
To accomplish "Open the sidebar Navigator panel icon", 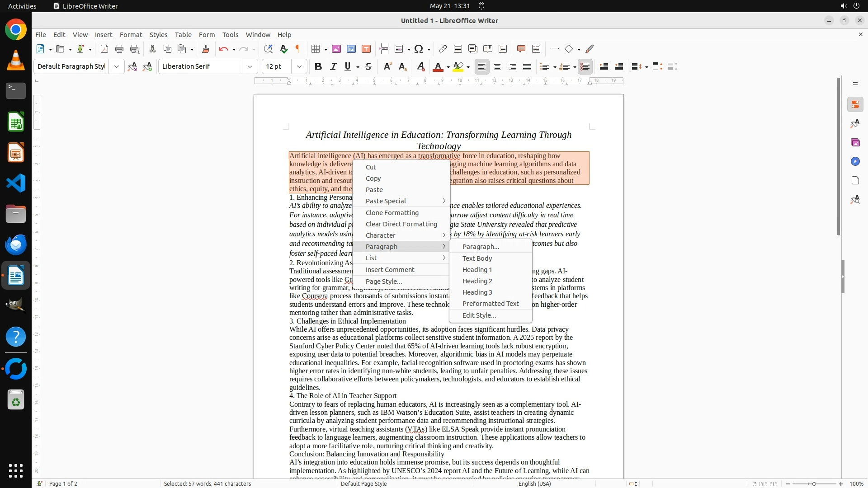I will pos(855,161).
